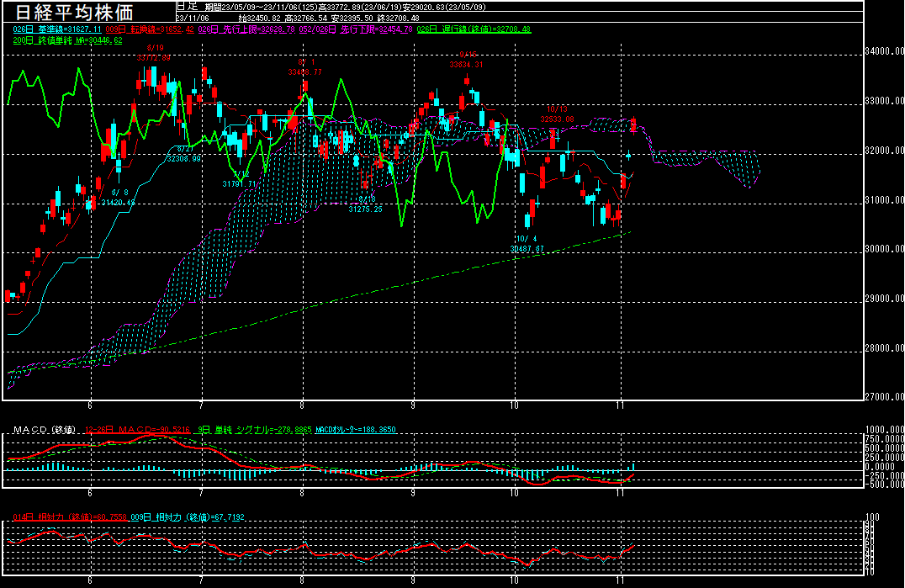Select the 200日 終値単純 MA=30446.62 legend
Screen dimensions: 905x588
click(67, 40)
